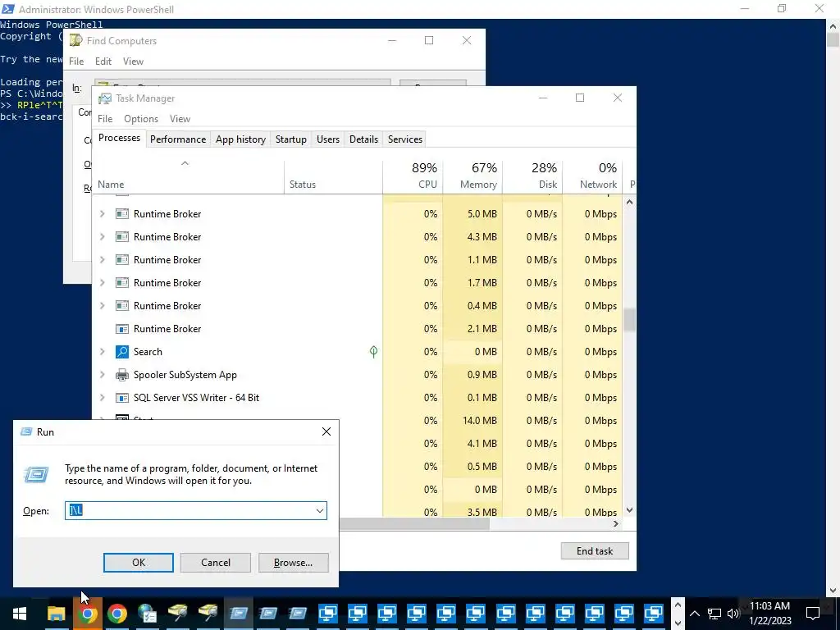Open the Windows Start menu

click(20, 614)
